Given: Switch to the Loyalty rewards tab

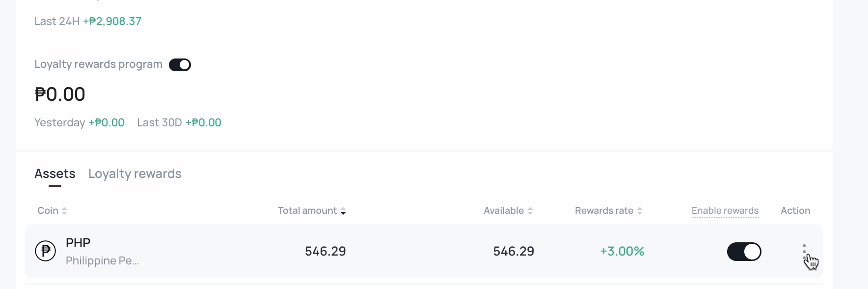Looking at the screenshot, I should pyautogui.click(x=135, y=174).
